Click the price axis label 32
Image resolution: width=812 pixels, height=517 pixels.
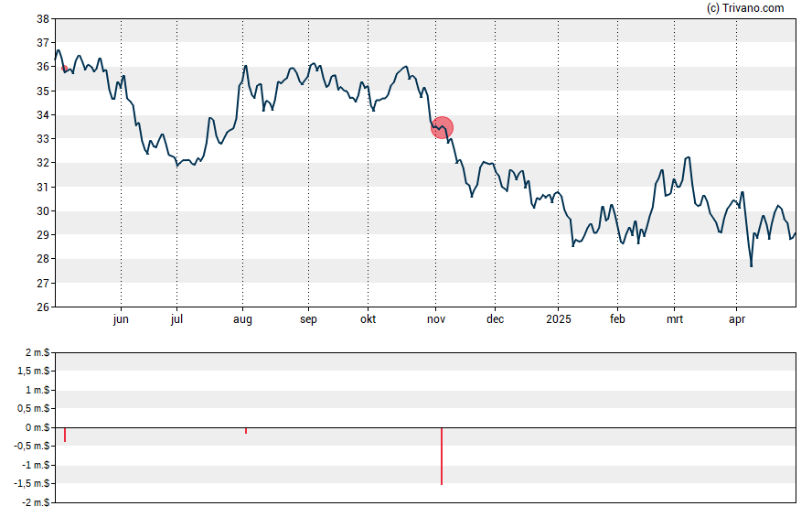tap(43, 163)
